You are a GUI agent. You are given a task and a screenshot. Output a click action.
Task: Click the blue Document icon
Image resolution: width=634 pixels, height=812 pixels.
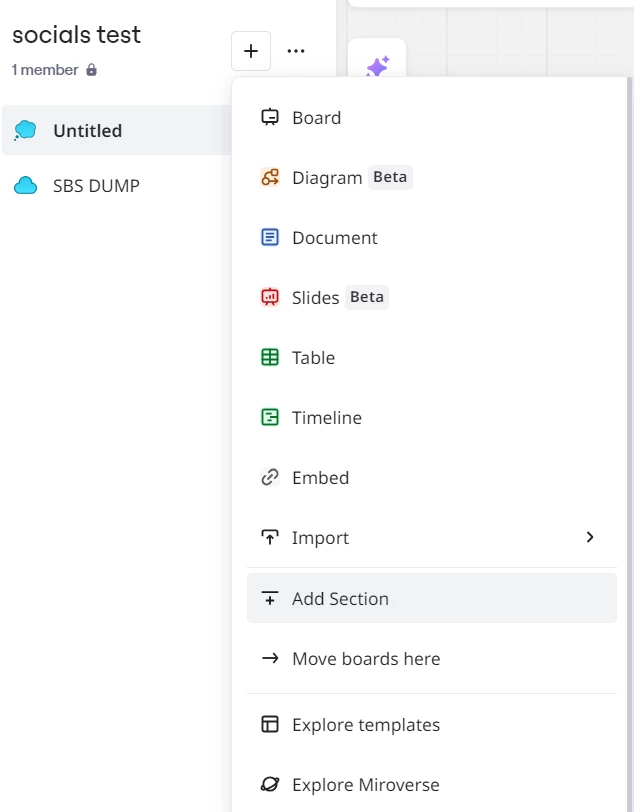270,238
